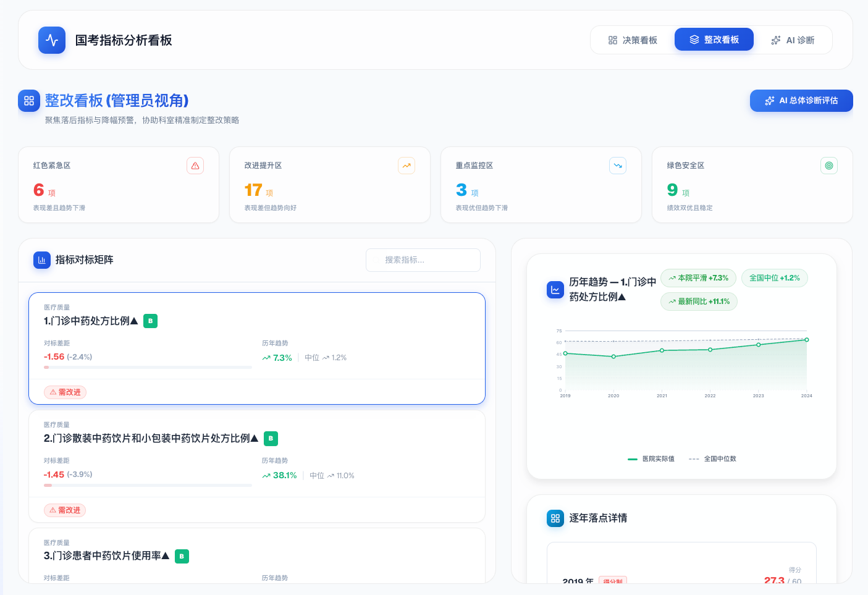Screen dimensions: 868x595
Task: Click the line chart icon beside 历年趋势 title
Action: [x=555, y=290]
